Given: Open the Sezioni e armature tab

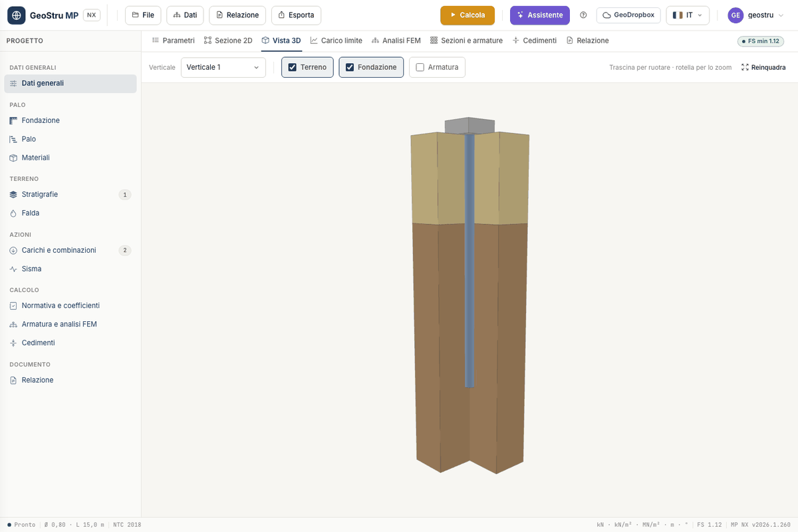Looking at the screenshot, I should tap(467, 41).
